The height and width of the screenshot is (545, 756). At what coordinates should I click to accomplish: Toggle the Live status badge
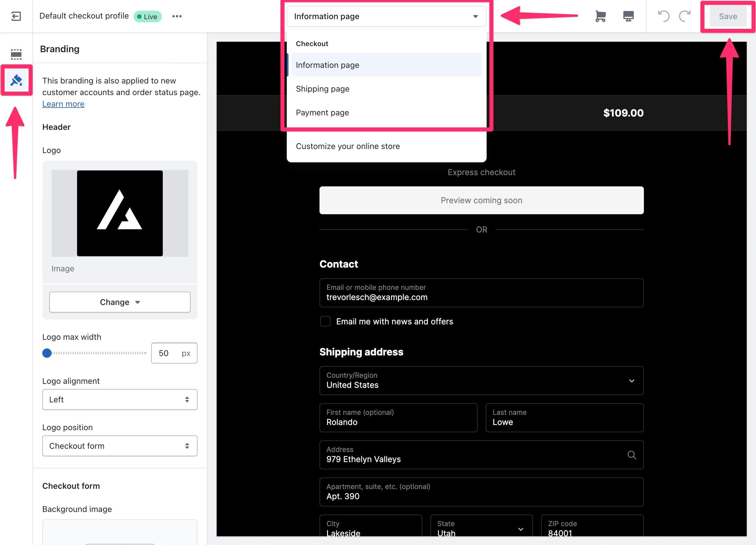(x=147, y=16)
